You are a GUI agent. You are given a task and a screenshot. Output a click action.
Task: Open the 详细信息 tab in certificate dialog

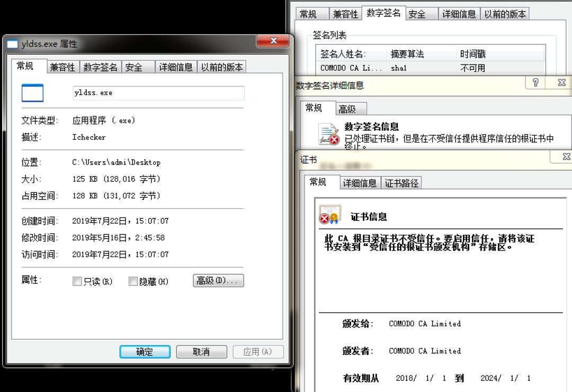360,183
